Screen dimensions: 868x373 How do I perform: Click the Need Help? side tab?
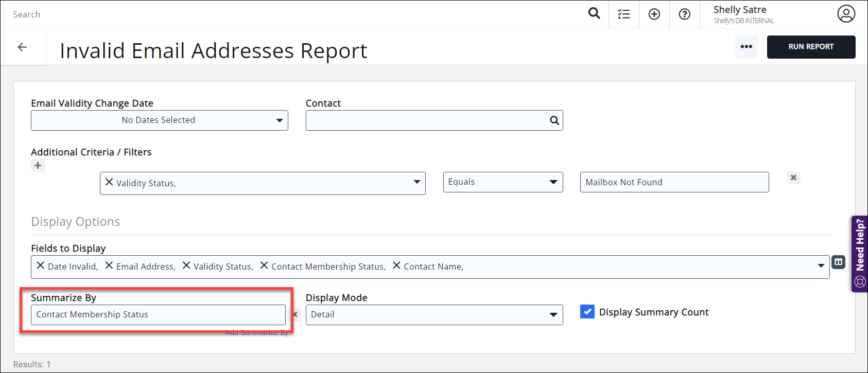tap(859, 254)
